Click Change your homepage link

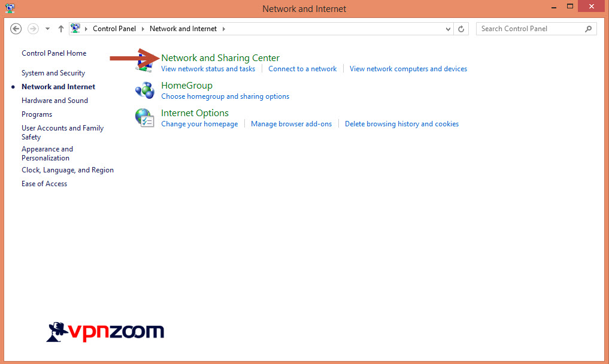point(199,124)
